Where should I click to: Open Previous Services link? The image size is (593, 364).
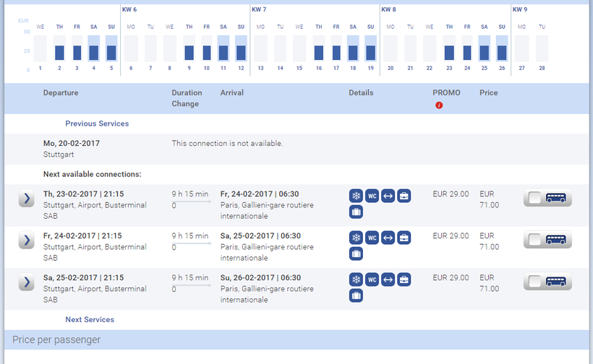pyautogui.click(x=97, y=123)
